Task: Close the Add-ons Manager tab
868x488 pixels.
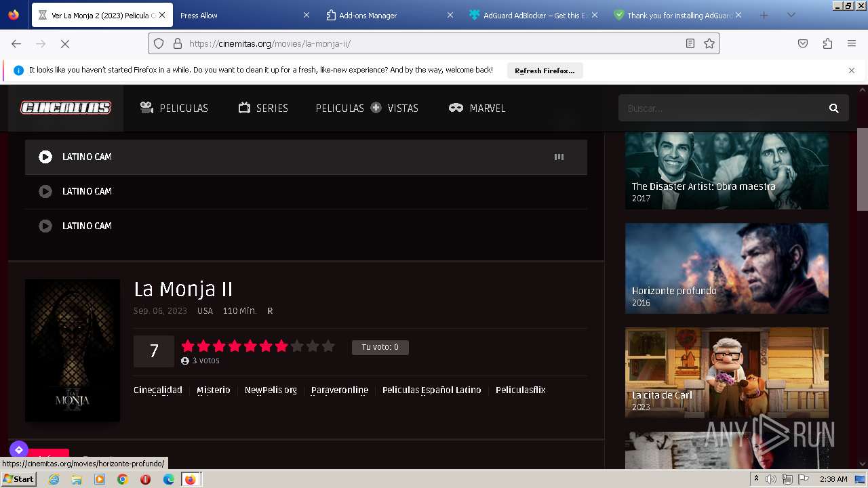Action: 450,15
